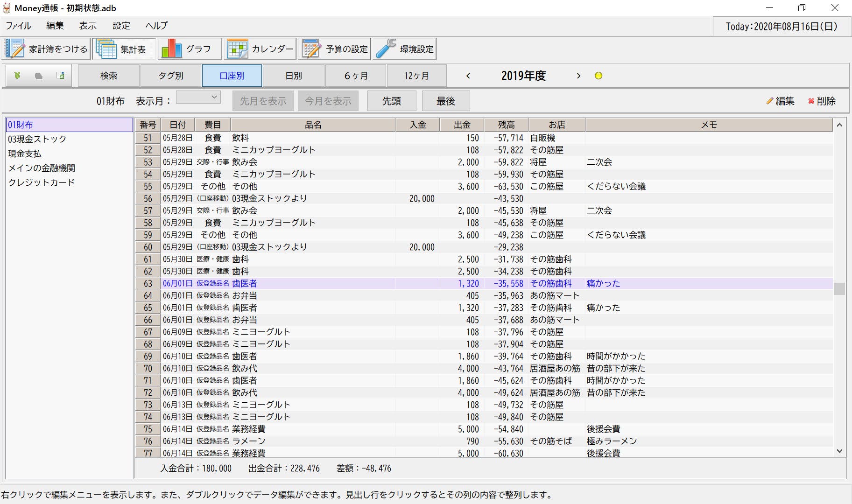The height and width of the screenshot is (504, 852).
Task: Open the 家計簿をつける notebook view
Action: (x=46, y=49)
